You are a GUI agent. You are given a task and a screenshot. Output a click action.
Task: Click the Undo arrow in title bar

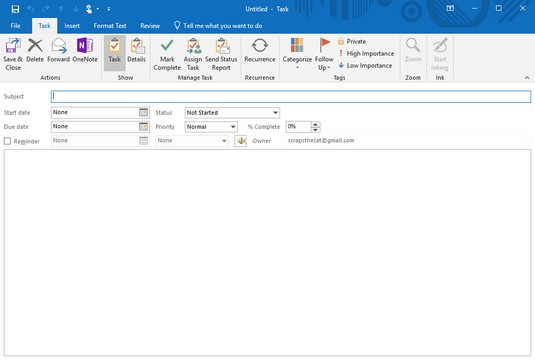[x=30, y=9]
